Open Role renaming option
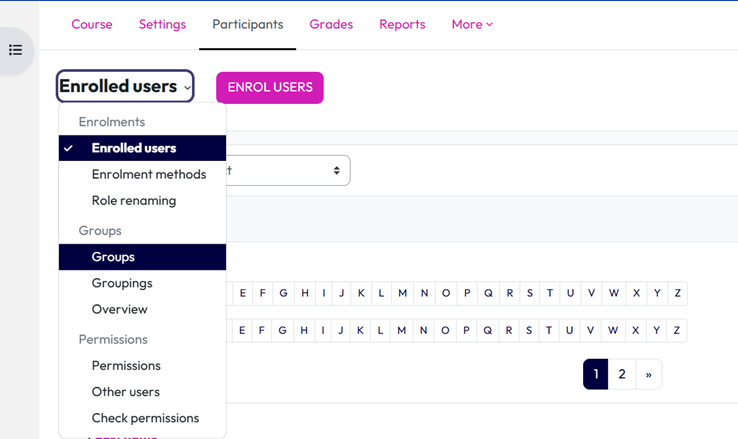Image resolution: width=738 pixels, height=439 pixels. point(142,201)
